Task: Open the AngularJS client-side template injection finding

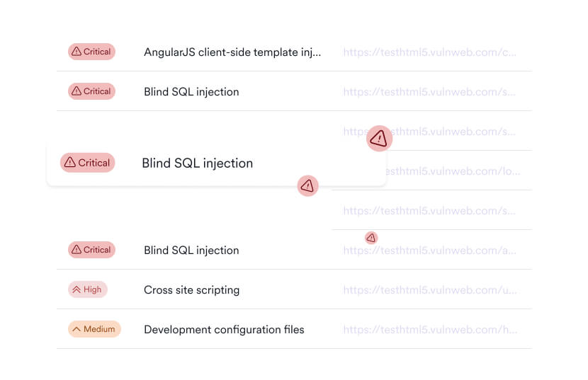Action: tap(232, 52)
